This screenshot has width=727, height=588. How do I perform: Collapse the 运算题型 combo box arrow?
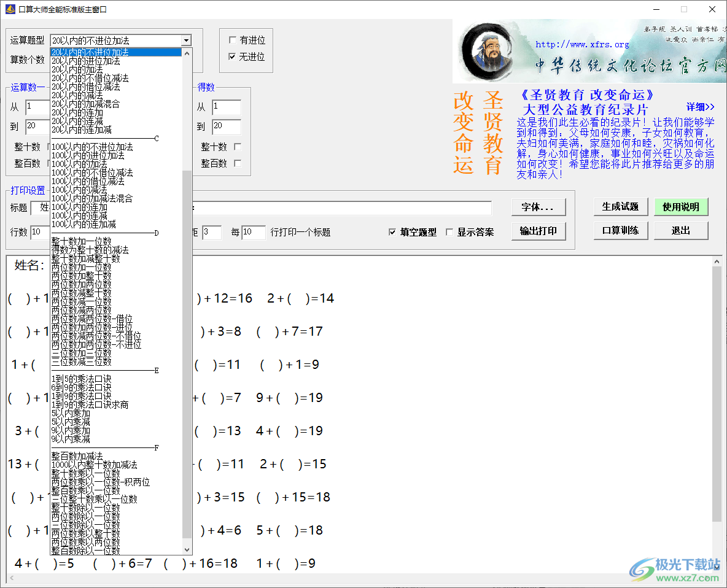pos(187,41)
